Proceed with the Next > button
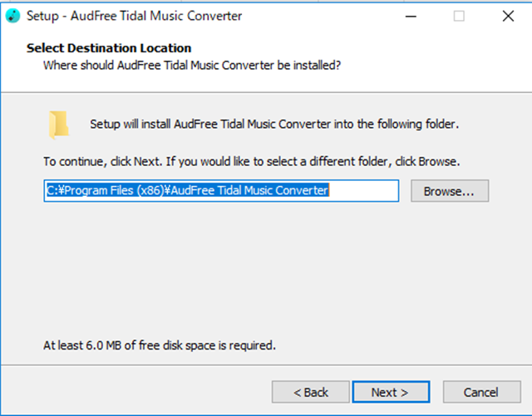This screenshot has height=416, width=532. (390, 392)
